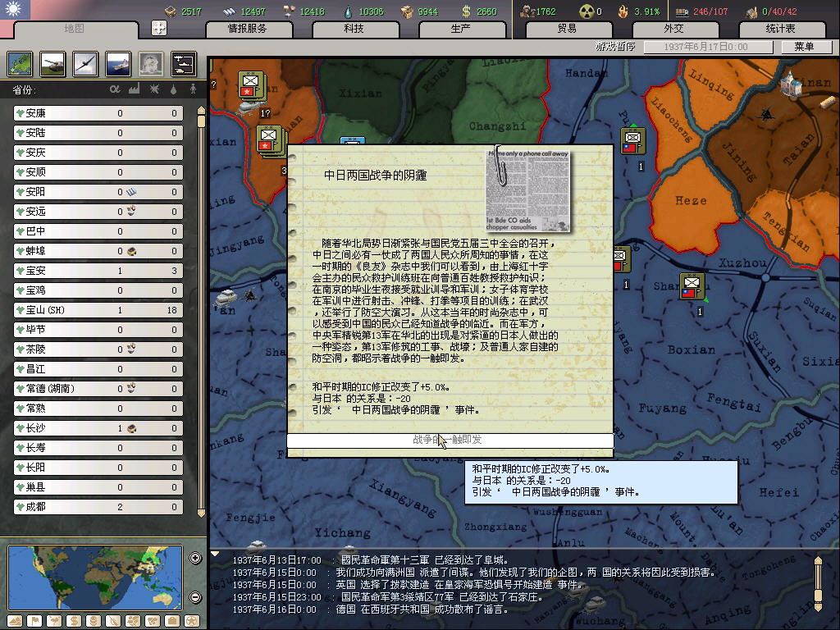Open the 生产 production tab

(461, 29)
